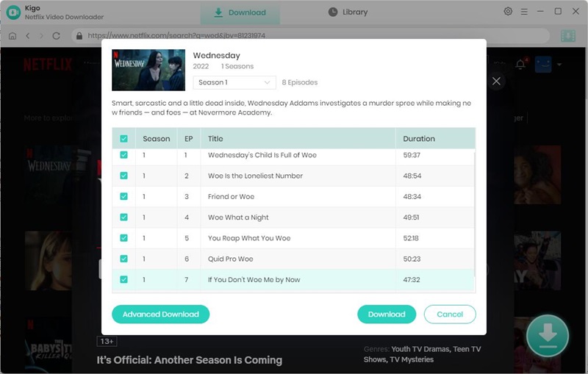The image size is (588, 374).
Task: Click the '8 Episodes' label
Action: click(300, 82)
